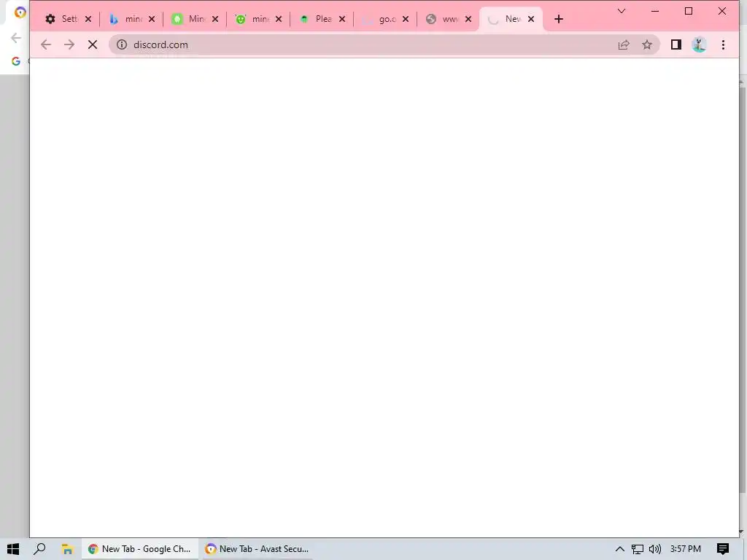
Task: Switch to the 'ww' globe tab
Action: coord(443,19)
